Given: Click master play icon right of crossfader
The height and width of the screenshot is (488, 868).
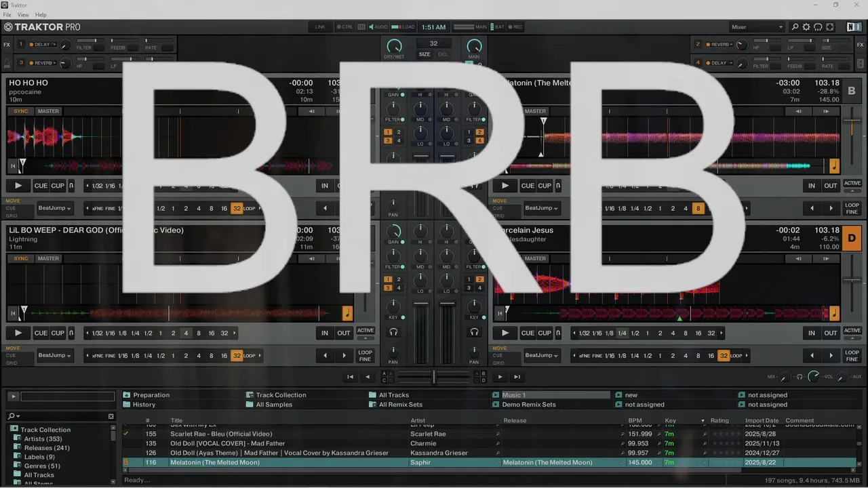Looking at the screenshot, I should (x=500, y=377).
